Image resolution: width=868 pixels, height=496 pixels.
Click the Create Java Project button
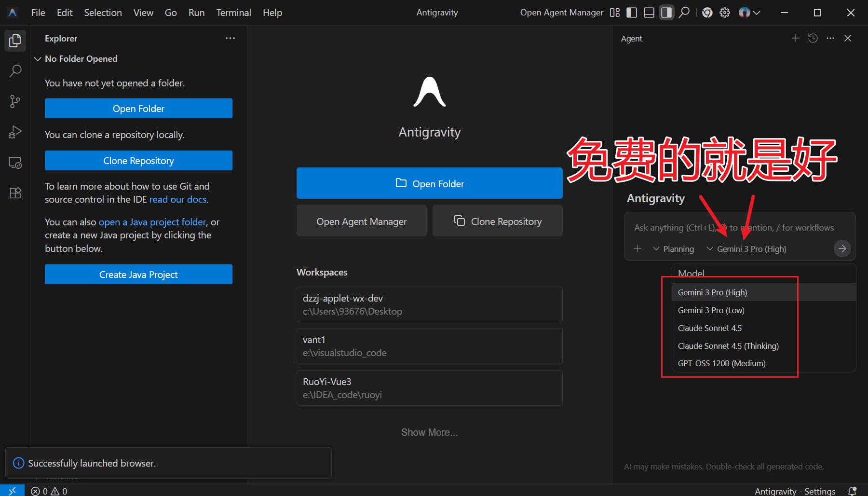[138, 274]
